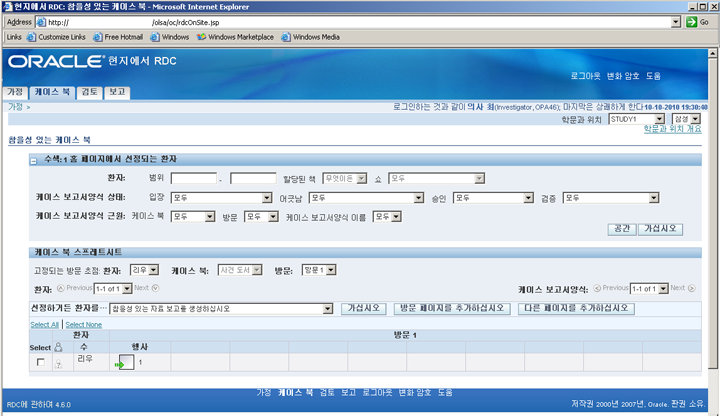
Task: Open the selected-patients action dropdown
Action: click(222, 308)
